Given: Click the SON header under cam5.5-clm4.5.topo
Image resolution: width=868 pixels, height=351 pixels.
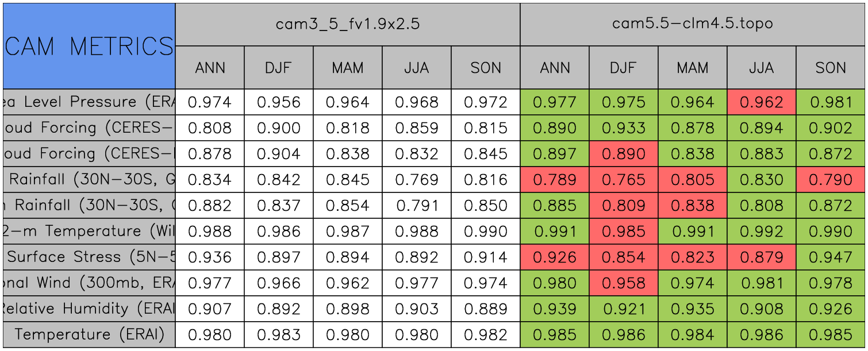Looking at the screenshot, I should pos(831,68).
